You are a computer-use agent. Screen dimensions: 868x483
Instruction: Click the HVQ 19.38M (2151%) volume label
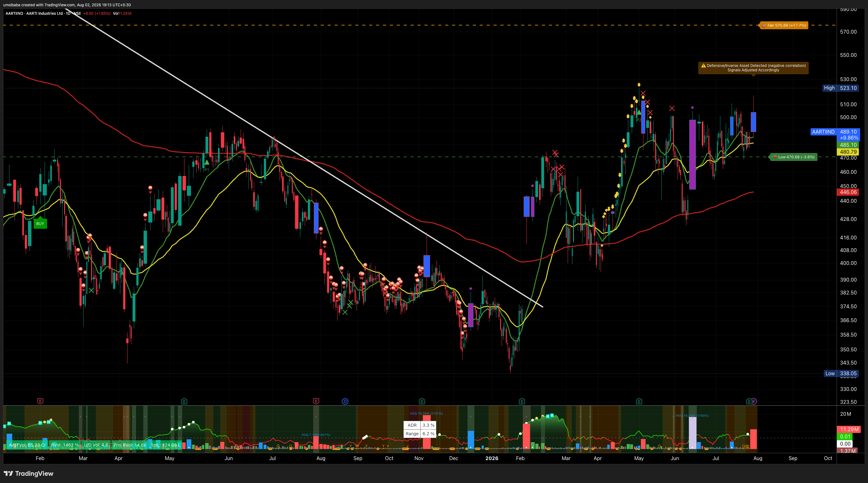coord(426,413)
